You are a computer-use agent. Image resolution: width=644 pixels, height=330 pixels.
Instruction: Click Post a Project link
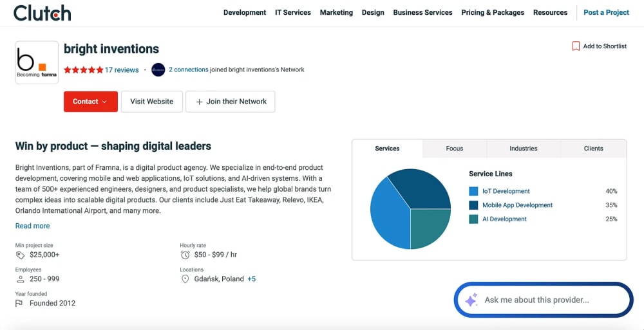pyautogui.click(x=606, y=13)
